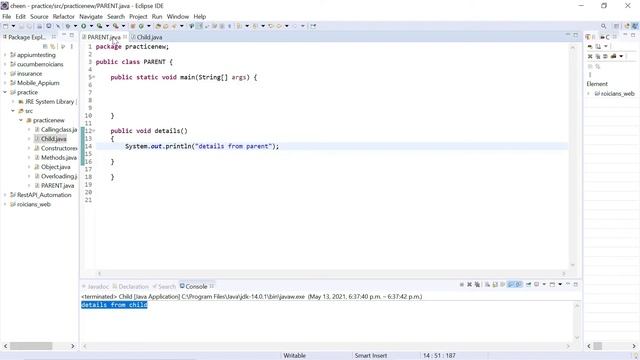Select Methods.java in Package Explorer

58,158
